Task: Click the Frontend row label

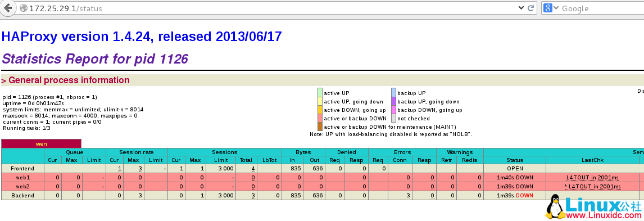Action: tap(22, 168)
